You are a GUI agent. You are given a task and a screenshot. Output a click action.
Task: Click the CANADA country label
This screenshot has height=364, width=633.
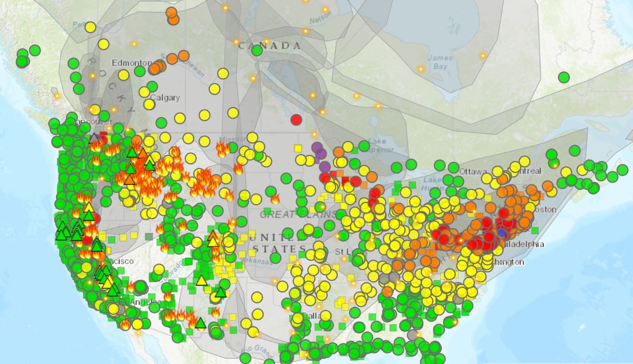(269, 46)
